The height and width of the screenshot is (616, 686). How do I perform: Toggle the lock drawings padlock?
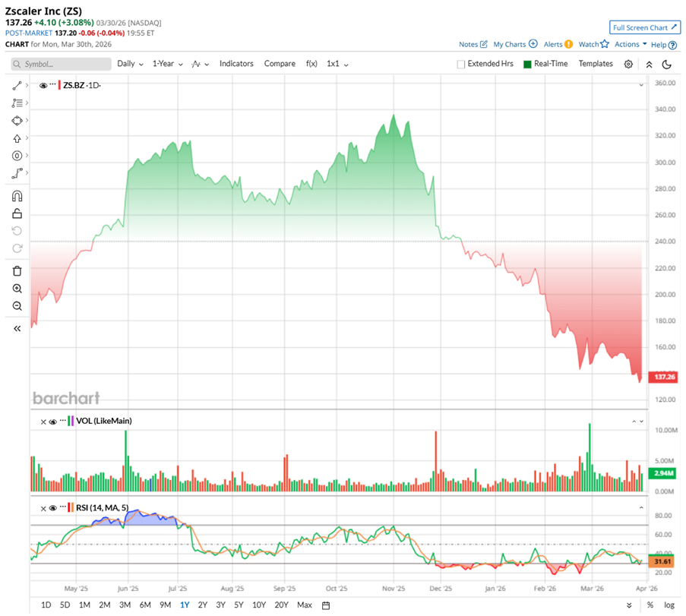(x=17, y=213)
